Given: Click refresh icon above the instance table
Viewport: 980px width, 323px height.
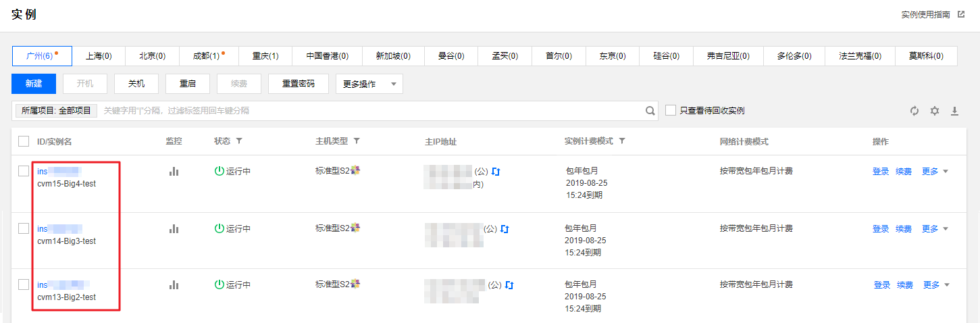Looking at the screenshot, I should coord(914,111).
